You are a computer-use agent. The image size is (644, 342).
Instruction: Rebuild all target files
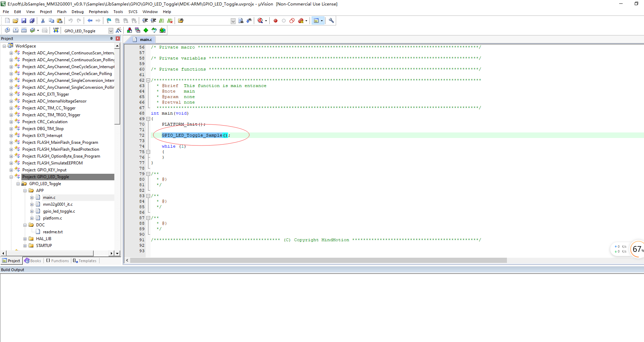24,30
